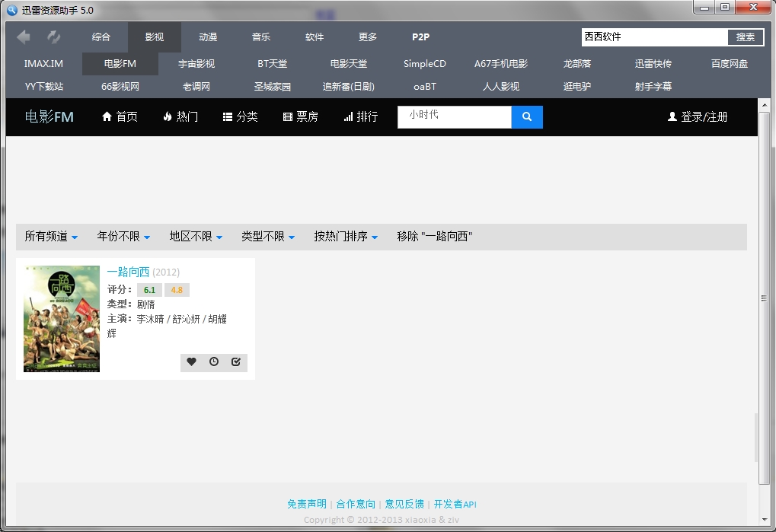Expand the 按热门排序 sort dropdown
Screen dimensions: 776x532
click(346, 237)
